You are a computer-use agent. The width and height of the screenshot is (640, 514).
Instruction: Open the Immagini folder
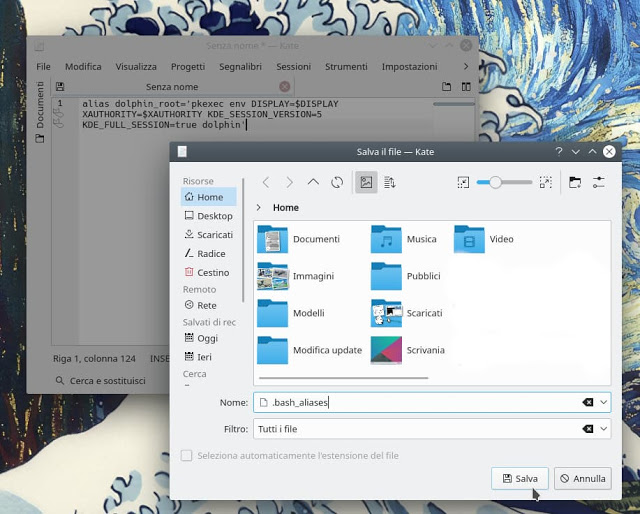[296, 276]
